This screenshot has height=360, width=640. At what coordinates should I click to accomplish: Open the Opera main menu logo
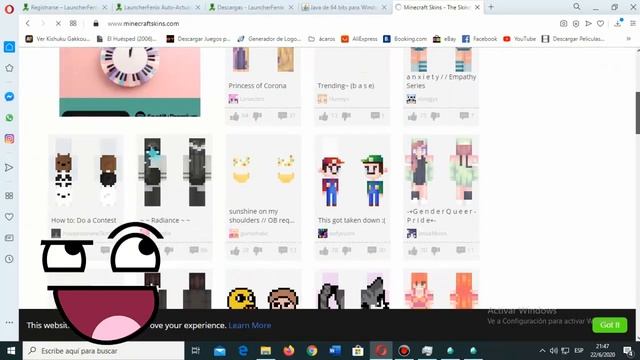point(9,9)
